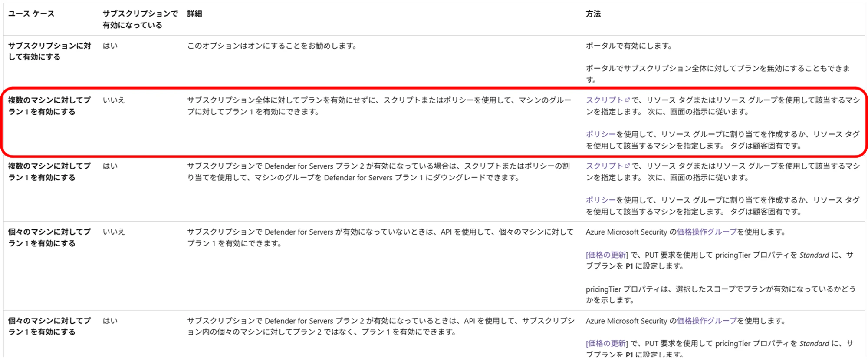
Task: Follow [価格の更新] link in 個々のマシン row marked いいえ
Action: coord(607,255)
